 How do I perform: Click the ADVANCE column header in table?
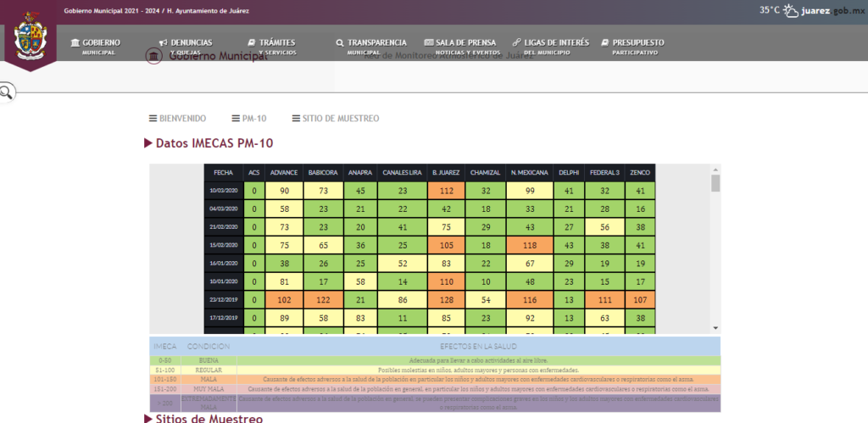click(x=284, y=173)
